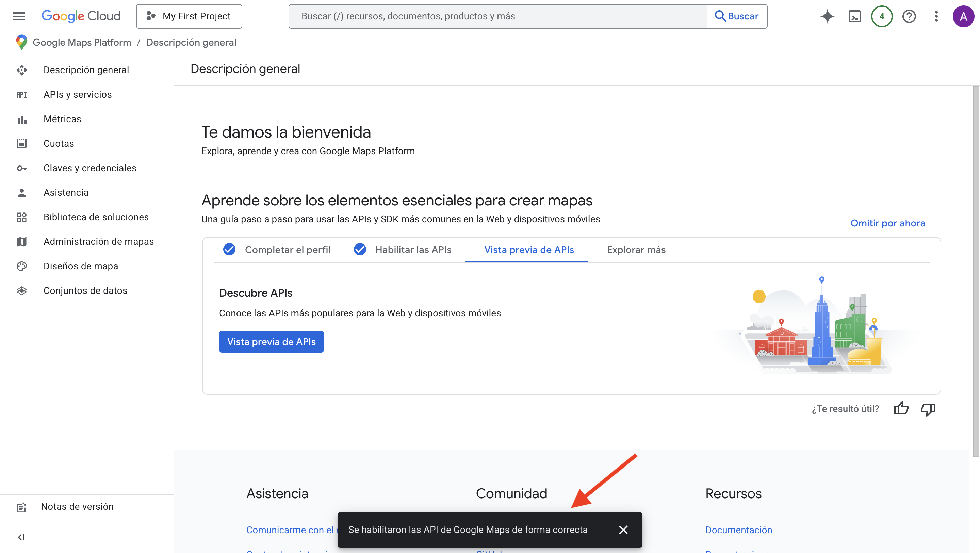Screen dimensions: 980x553
Task: Open the account avatar A
Action: click(x=963, y=16)
